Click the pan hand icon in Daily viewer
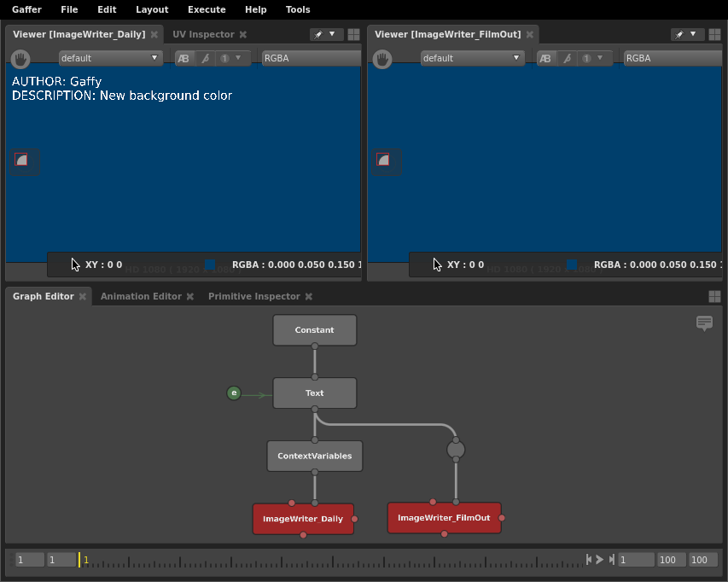This screenshot has height=582, width=728. (20, 59)
